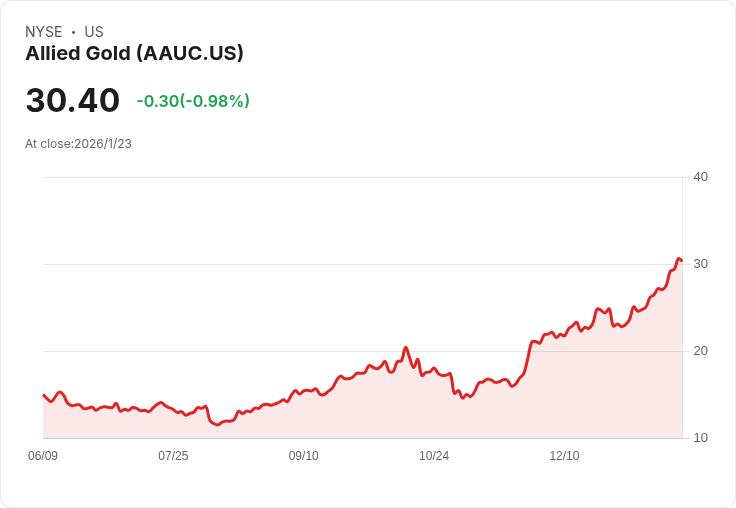Click the NYSE exchange label
736x508 pixels.
pyautogui.click(x=44, y=32)
